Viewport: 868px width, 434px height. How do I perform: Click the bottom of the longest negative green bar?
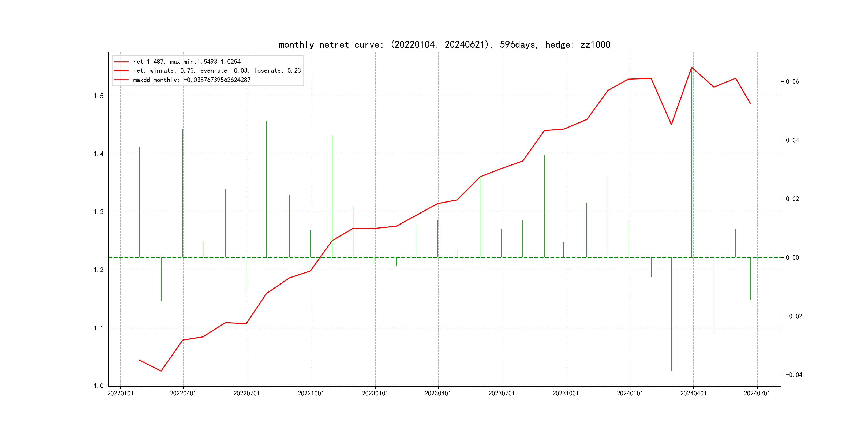[671, 370]
